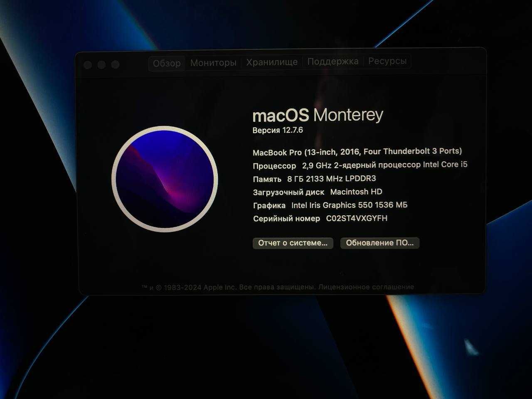
Task: Click the startup disk value Macintosh HD
Action: click(356, 192)
